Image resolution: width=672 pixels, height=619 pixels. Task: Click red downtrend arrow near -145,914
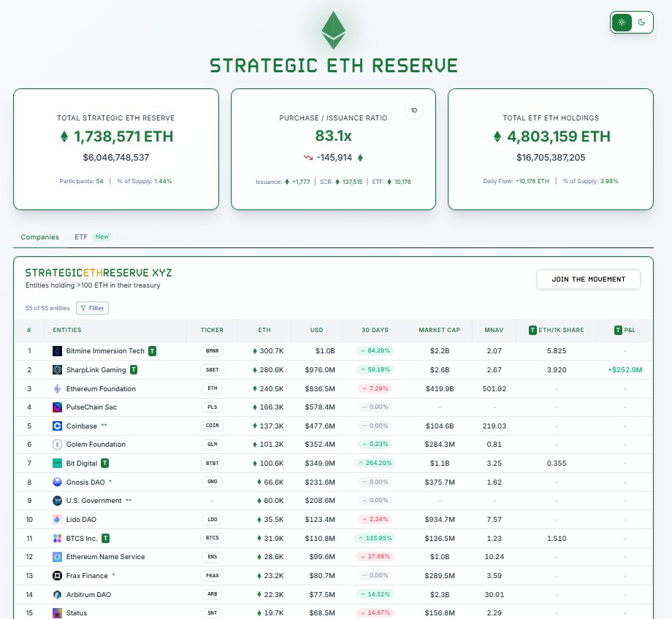point(308,157)
